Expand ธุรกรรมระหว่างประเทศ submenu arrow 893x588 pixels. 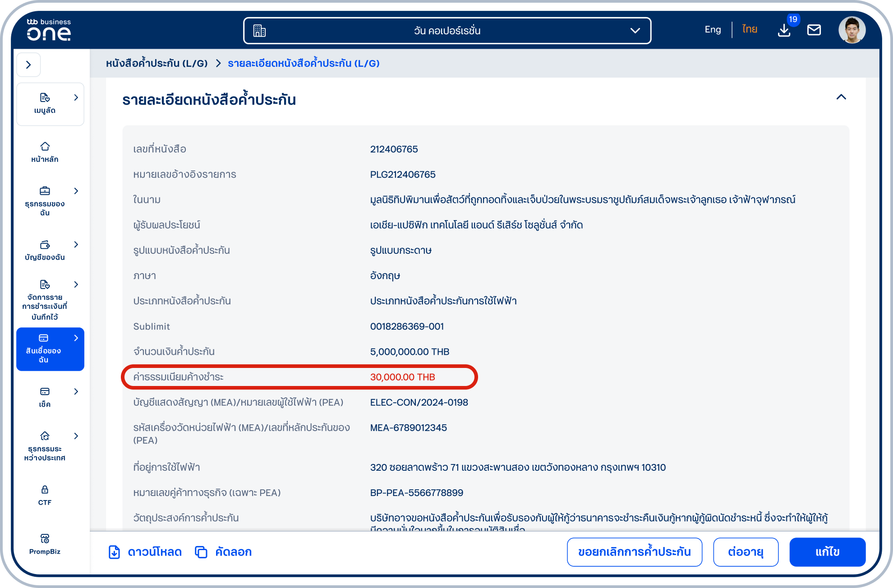76,436
